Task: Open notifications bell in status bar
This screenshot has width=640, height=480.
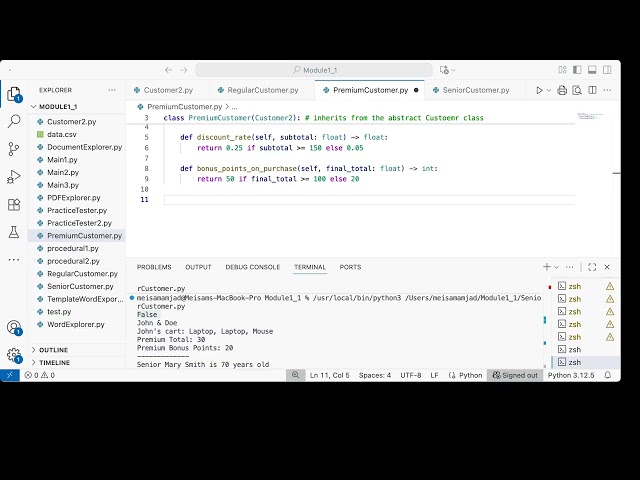Action: [608, 375]
